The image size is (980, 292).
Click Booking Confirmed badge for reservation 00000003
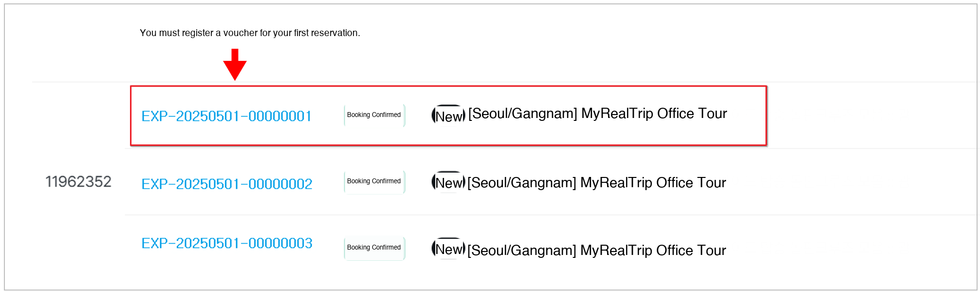pyautogui.click(x=374, y=248)
